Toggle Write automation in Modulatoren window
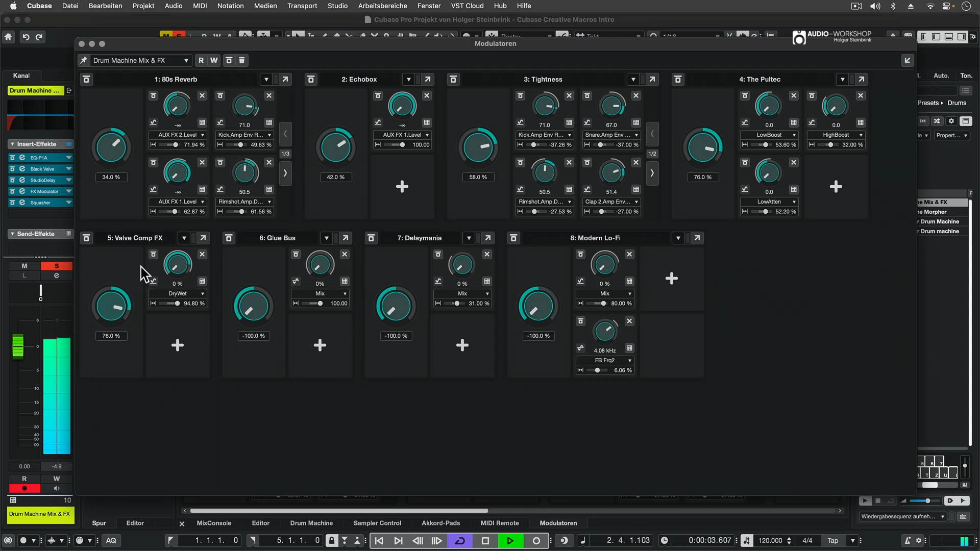Screen dimensions: 980x551 point(214,60)
